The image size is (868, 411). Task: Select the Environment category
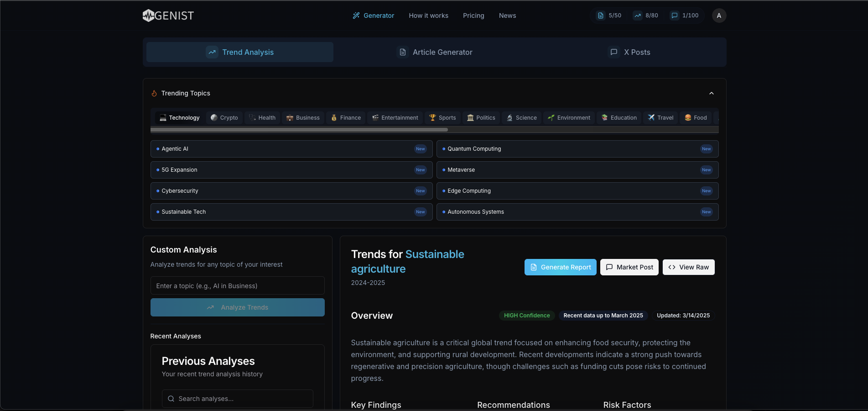pyautogui.click(x=569, y=118)
